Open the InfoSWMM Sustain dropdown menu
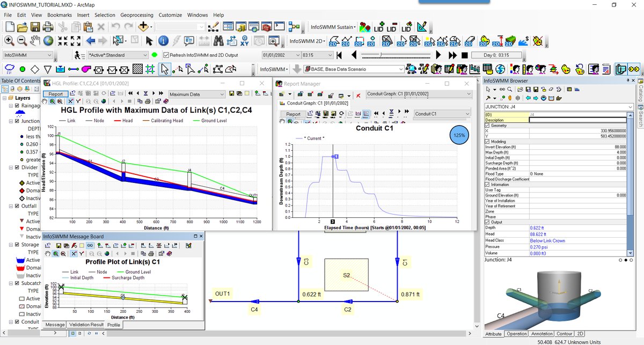Image resolution: width=644 pixels, height=345 pixels. (333, 26)
